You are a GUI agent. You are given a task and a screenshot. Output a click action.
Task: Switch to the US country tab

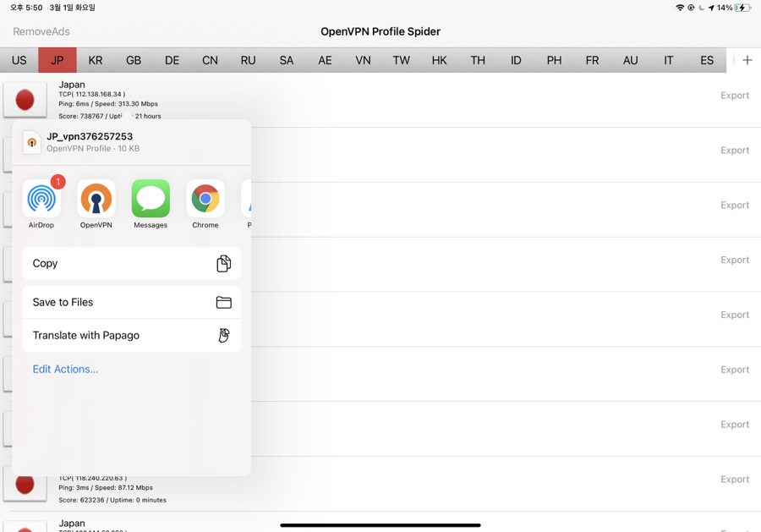[x=19, y=60]
